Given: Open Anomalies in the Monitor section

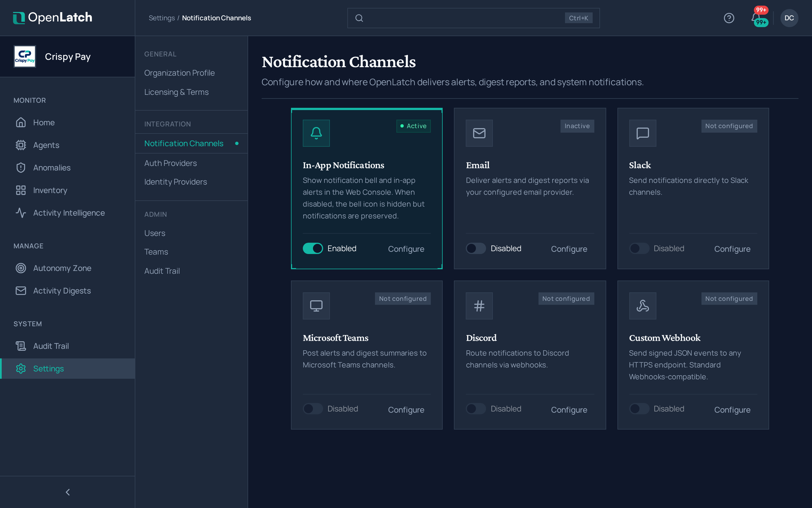Looking at the screenshot, I should tap(67, 168).
